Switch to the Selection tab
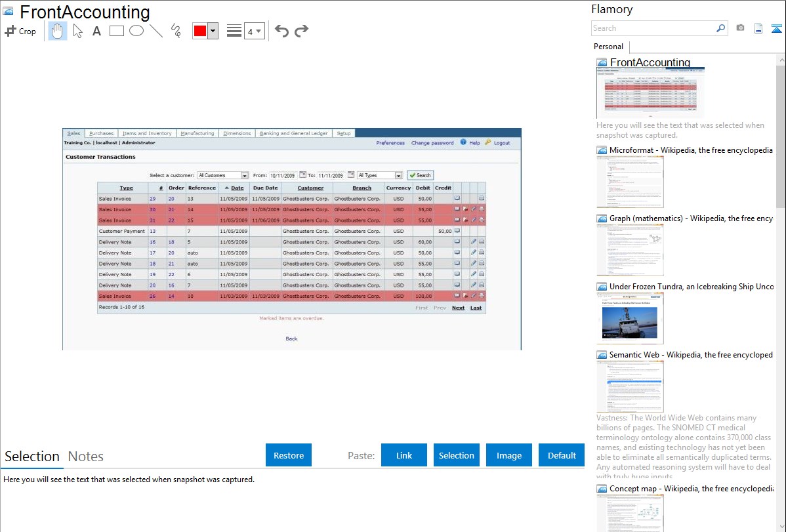 point(32,457)
